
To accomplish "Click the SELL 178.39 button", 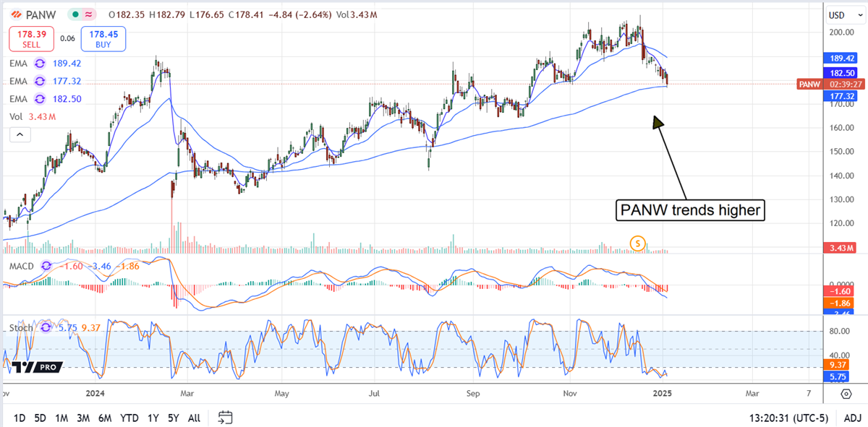I will (30, 36).
